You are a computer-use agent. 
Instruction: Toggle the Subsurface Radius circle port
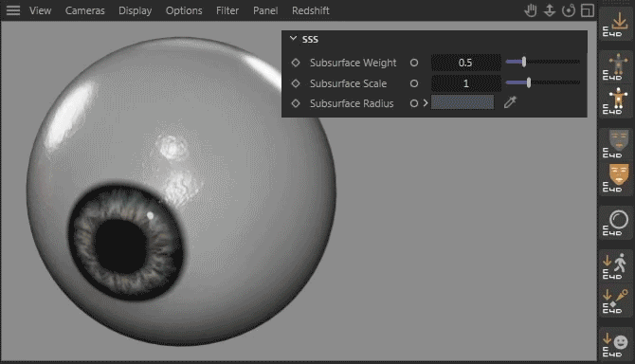414,103
